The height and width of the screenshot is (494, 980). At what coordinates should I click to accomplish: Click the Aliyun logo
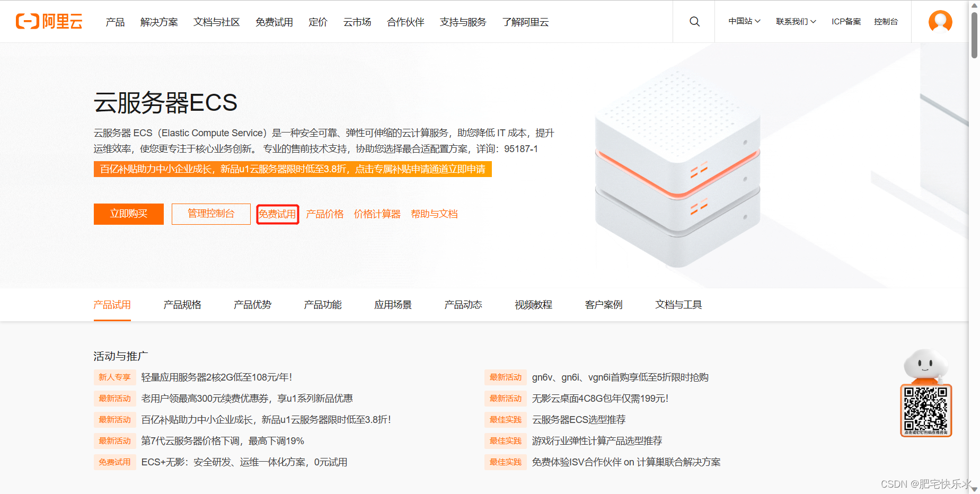(x=49, y=22)
